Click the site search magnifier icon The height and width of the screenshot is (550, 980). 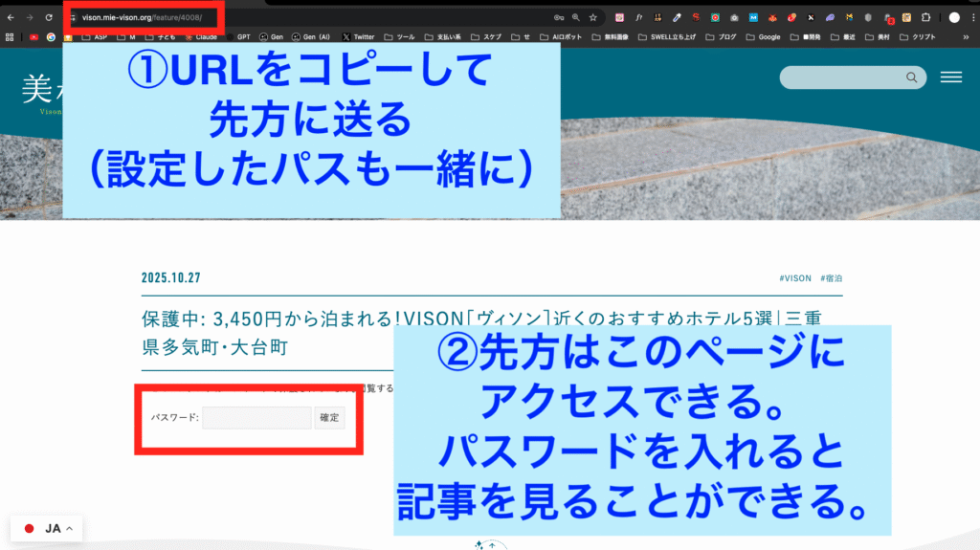point(912,77)
